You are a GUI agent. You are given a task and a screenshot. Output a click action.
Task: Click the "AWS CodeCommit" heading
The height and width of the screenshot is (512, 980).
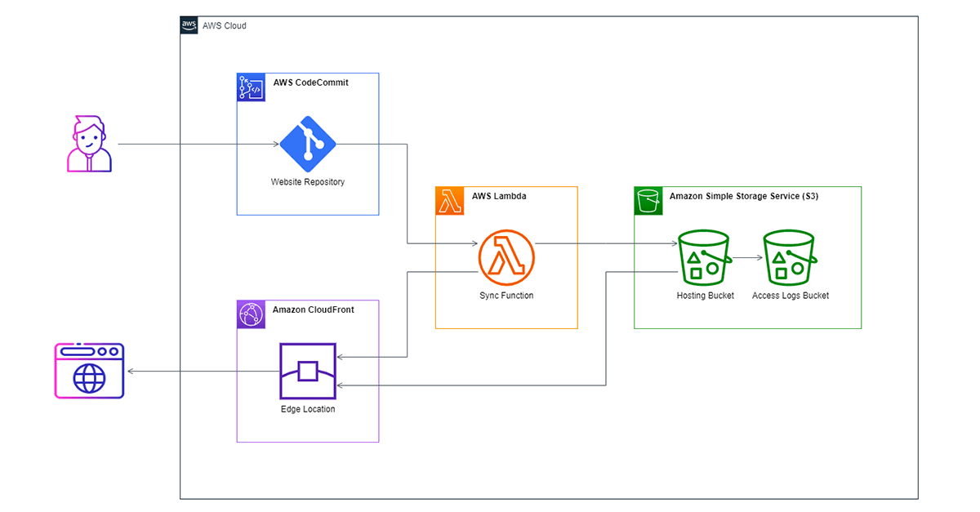311,82
